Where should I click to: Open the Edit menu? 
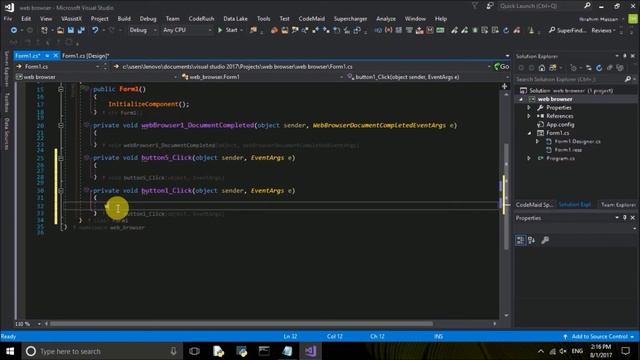point(26,19)
